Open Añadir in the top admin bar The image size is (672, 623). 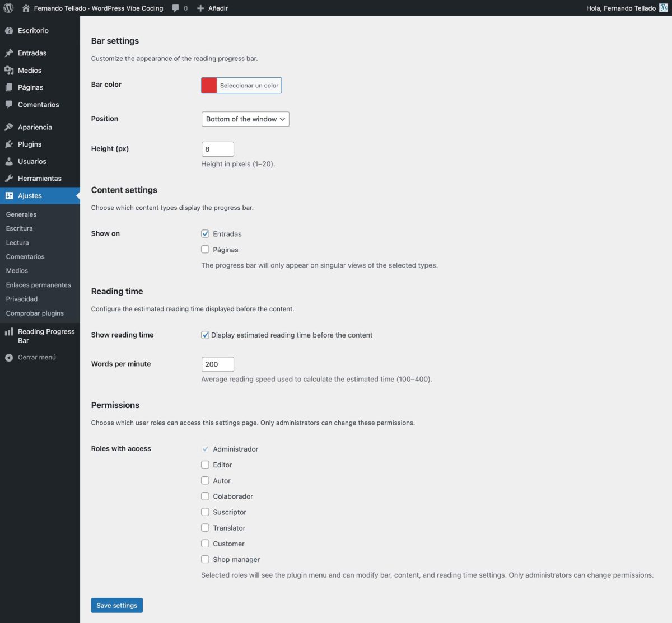pos(212,8)
